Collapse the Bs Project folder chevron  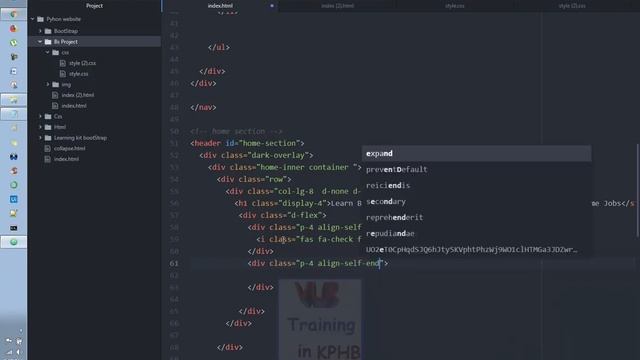[40, 42]
